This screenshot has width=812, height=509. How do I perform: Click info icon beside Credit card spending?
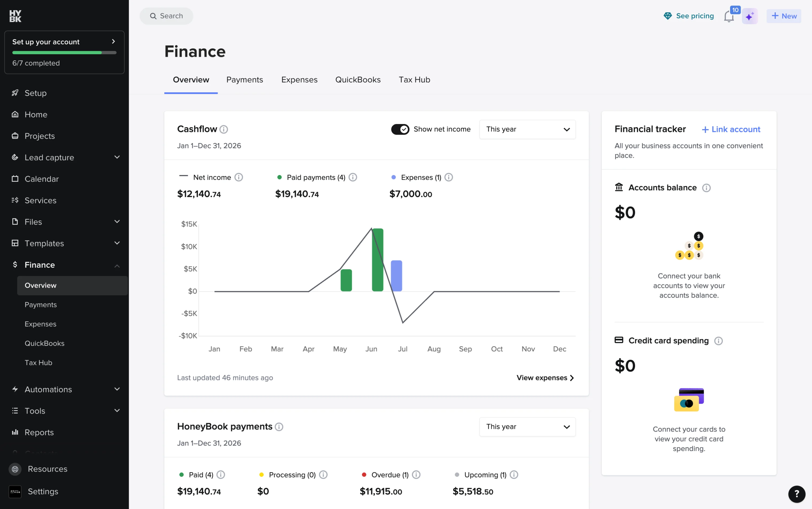718,341
